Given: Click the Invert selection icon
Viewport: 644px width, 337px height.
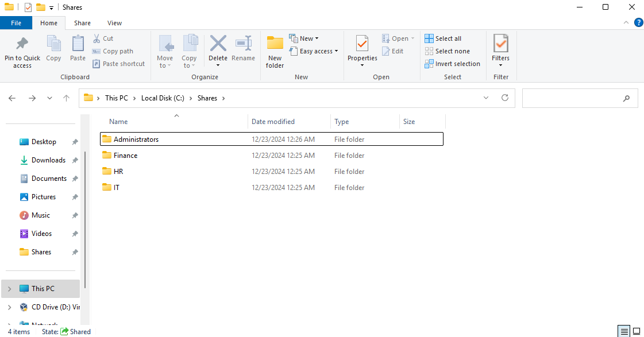Looking at the screenshot, I should tap(429, 64).
